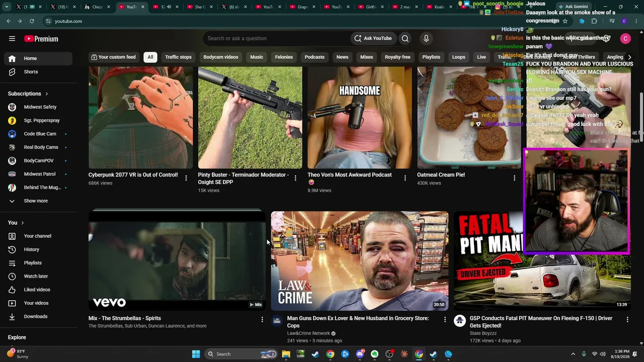The height and width of the screenshot is (362, 644).
Task: Open options menu for Cyberpunk 2077 VR video
Action: tap(186, 178)
